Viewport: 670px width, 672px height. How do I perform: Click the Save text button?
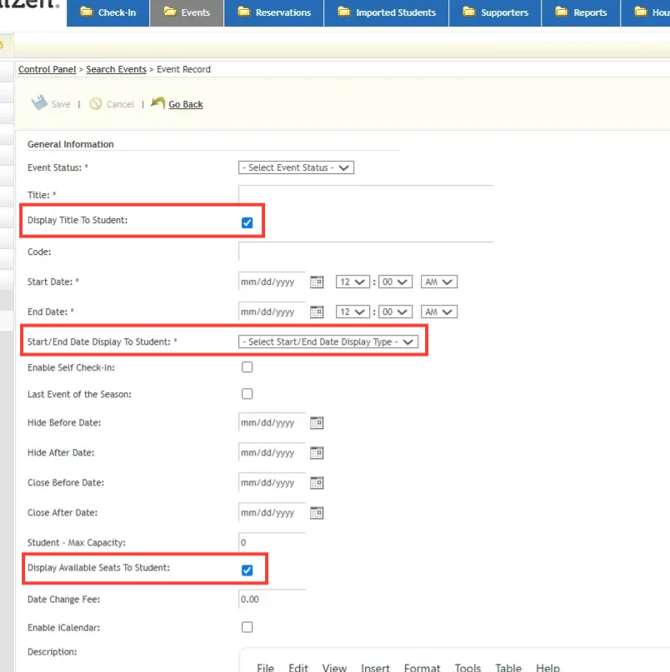pyautogui.click(x=60, y=104)
